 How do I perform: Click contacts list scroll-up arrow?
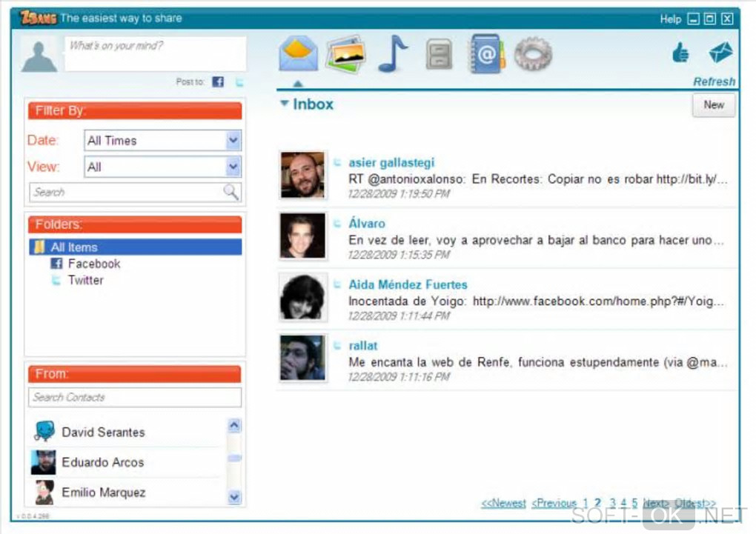point(233,425)
